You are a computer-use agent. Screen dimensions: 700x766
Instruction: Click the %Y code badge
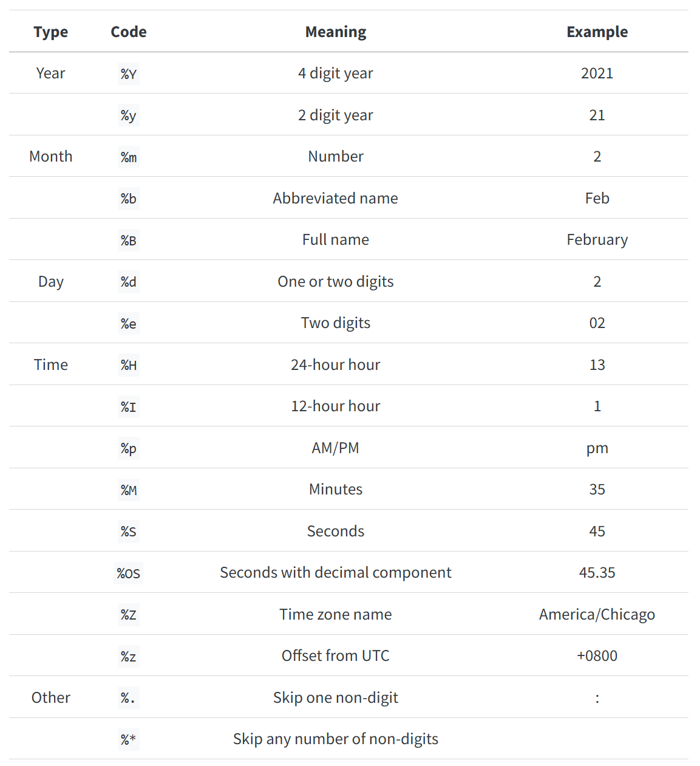click(x=128, y=74)
